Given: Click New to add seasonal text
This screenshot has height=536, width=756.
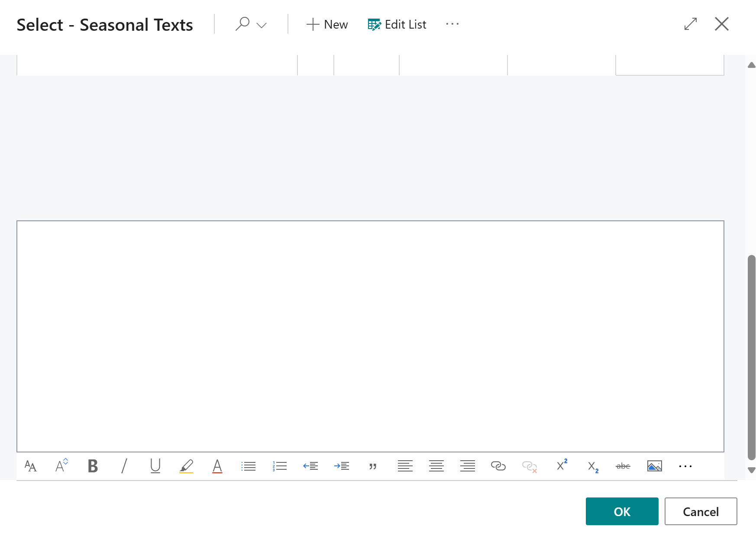Looking at the screenshot, I should (x=327, y=25).
